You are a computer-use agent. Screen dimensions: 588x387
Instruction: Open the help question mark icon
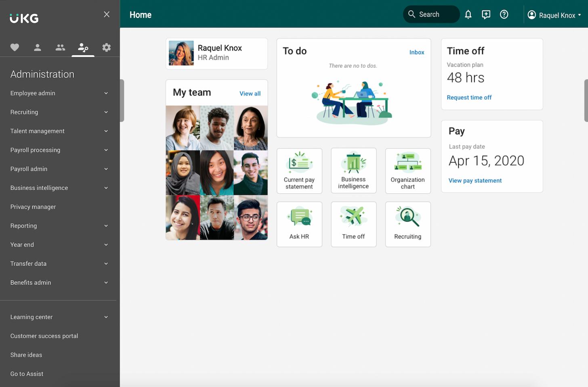coord(504,14)
